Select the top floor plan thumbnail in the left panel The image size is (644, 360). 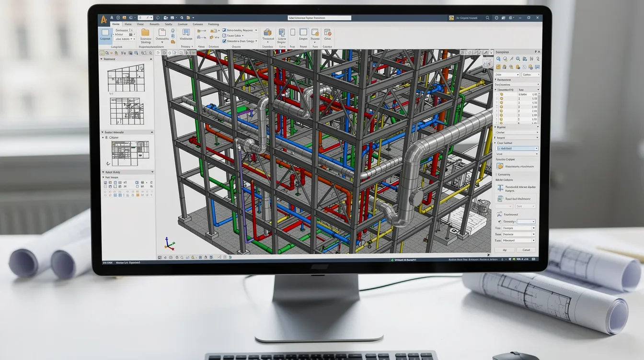[x=126, y=78]
